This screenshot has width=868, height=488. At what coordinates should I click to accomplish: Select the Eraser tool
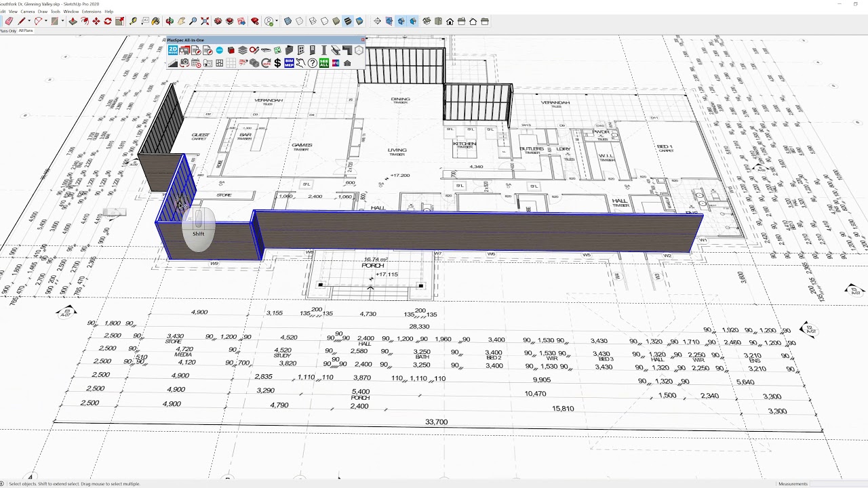(x=9, y=22)
